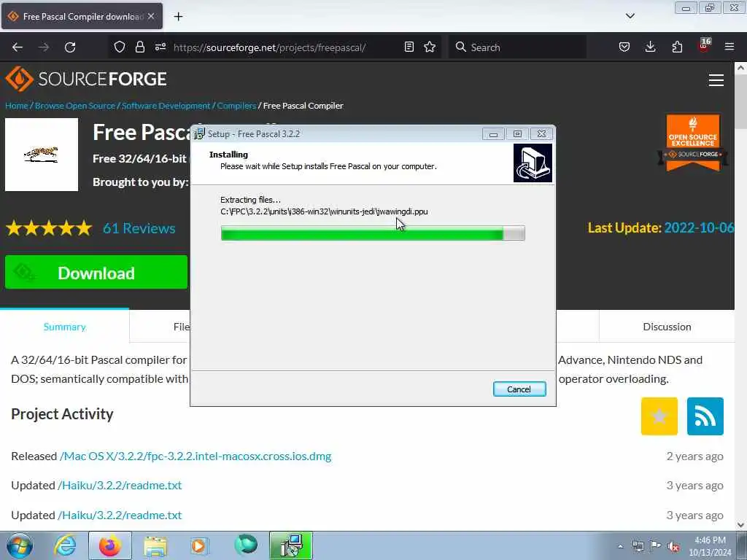Click yellow star favorite button
Image resolution: width=747 pixels, height=560 pixels.
[x=659, y=416]
